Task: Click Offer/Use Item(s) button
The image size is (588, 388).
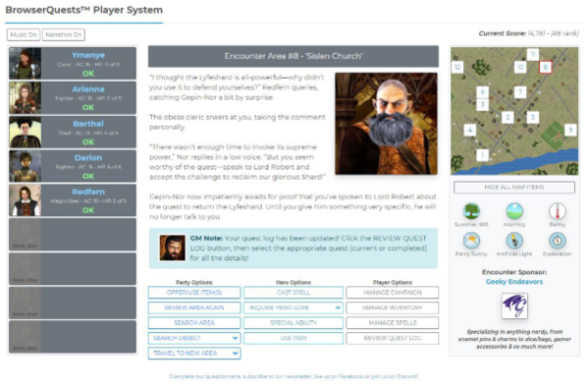Action: (x=194, y=293)
